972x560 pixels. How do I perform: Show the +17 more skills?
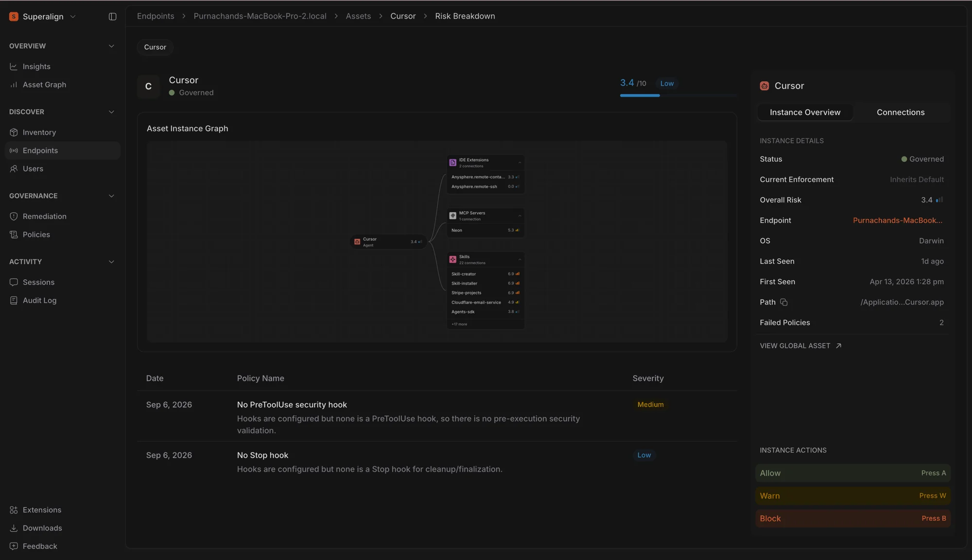pyautogui.click(x=459, y=324)
